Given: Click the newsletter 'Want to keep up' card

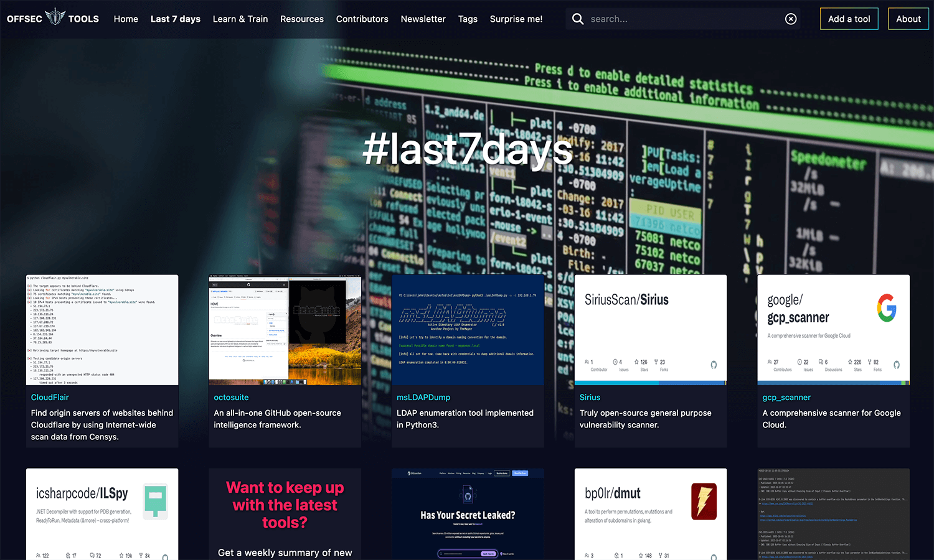Looking at the screenshot, I should [x=285, y=514].
